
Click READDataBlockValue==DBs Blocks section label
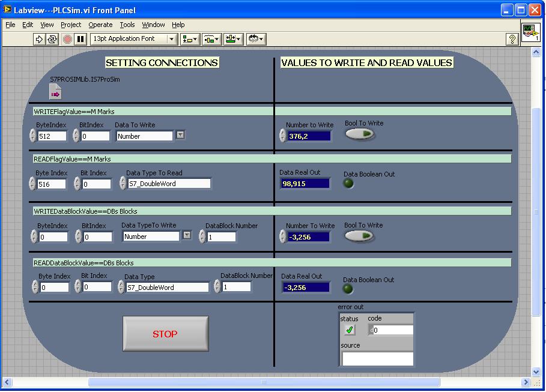[x=83, y=263]
